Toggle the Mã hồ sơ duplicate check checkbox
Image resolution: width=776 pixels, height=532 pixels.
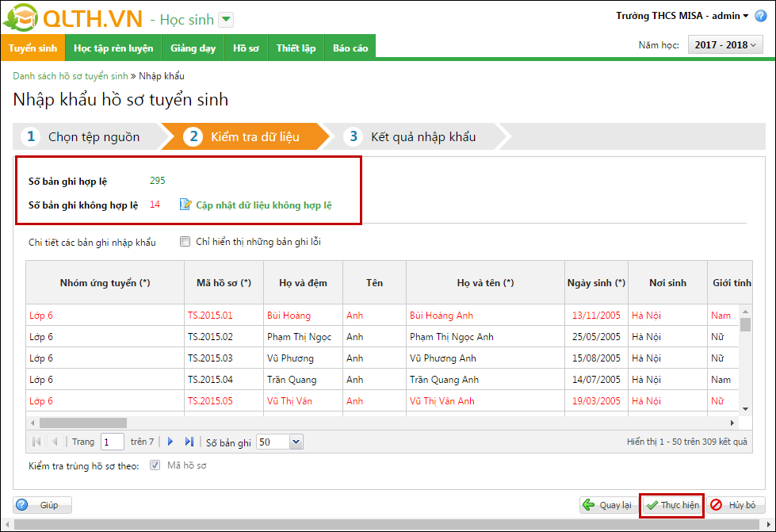point(155,465)
